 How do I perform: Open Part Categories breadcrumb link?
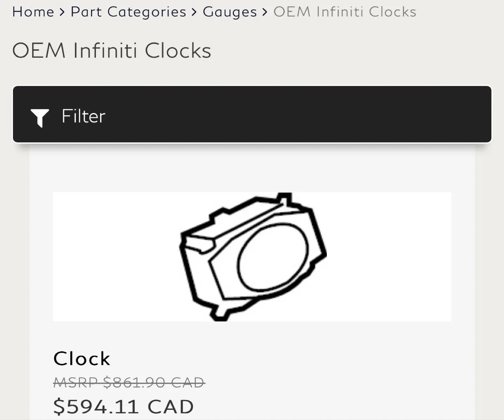[128, 12]
